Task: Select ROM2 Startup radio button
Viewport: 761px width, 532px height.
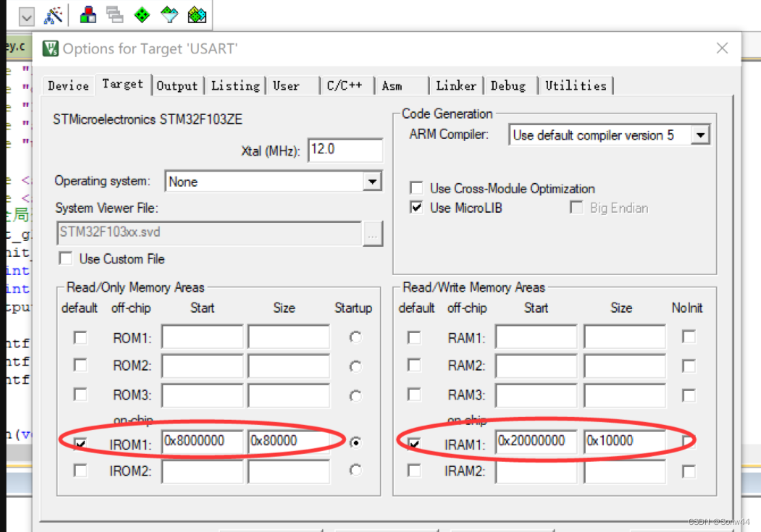Action: [356, 366]
